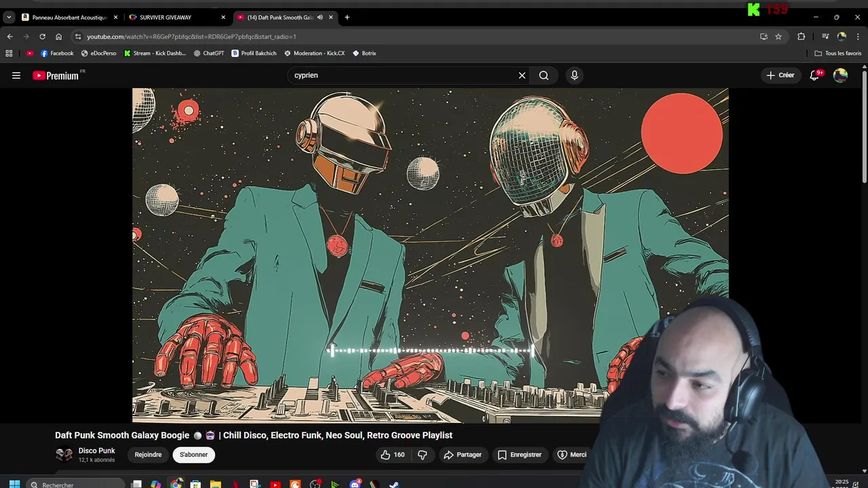The width and height of the screenshot is (868, 488).
Task: Dislike the video with thumbs down
Action: 422,455
